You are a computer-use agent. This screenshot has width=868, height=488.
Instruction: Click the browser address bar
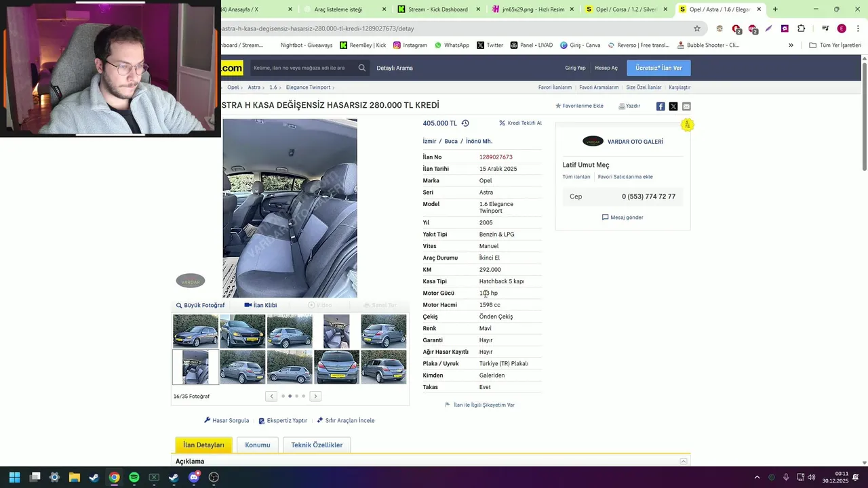[454, 28]
